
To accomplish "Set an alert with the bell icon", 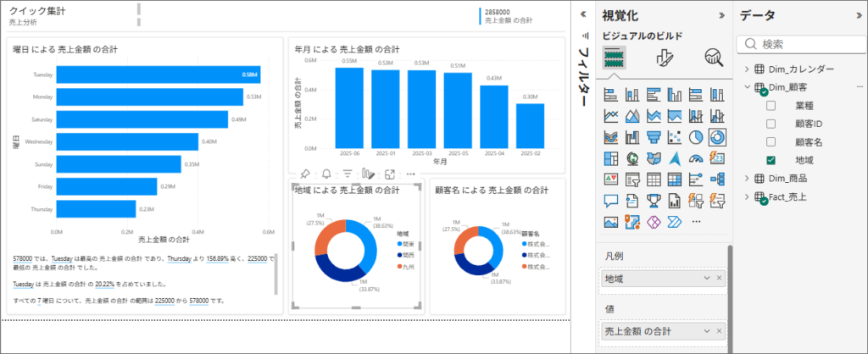I will (326, 174).
